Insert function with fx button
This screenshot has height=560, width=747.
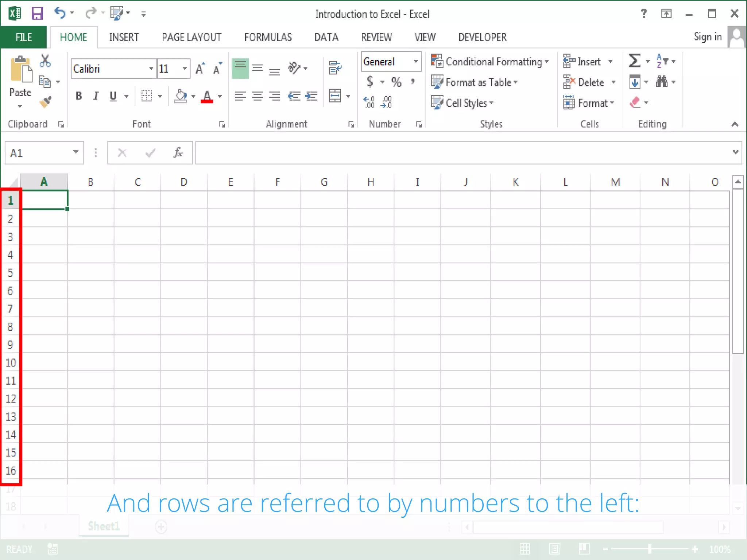click(x=178, y=152)
